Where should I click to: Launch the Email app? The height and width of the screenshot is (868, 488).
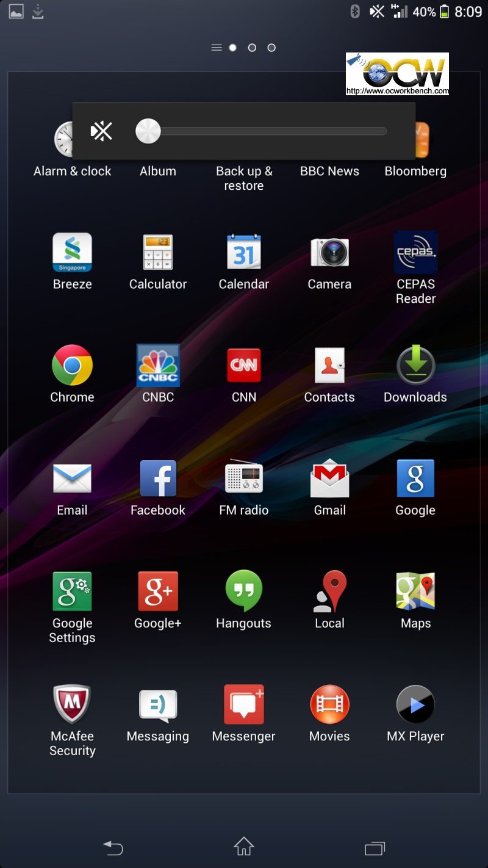[72, 479]
